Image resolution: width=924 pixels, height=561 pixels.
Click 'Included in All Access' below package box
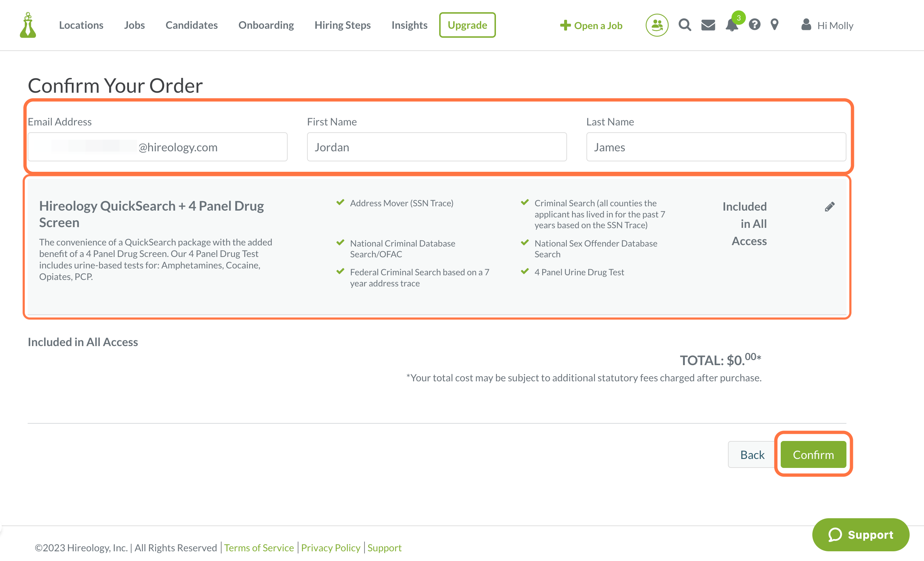click(83, 342)
